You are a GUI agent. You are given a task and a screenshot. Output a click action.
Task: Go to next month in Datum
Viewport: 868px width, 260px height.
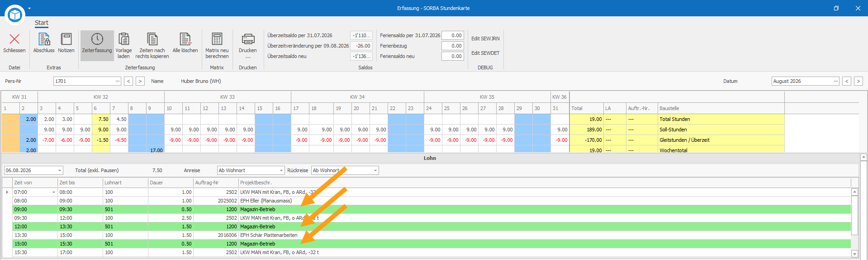pyautogui.click(x=858, y=81)
